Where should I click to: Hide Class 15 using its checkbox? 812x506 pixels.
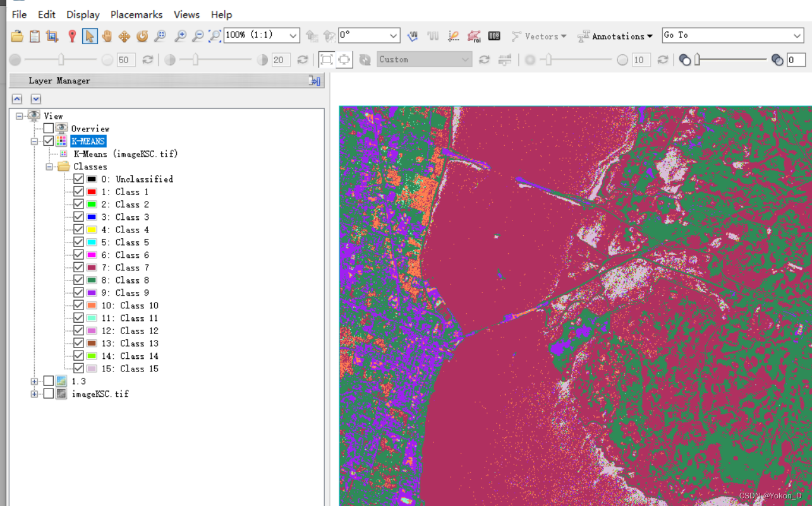[78, 368]
